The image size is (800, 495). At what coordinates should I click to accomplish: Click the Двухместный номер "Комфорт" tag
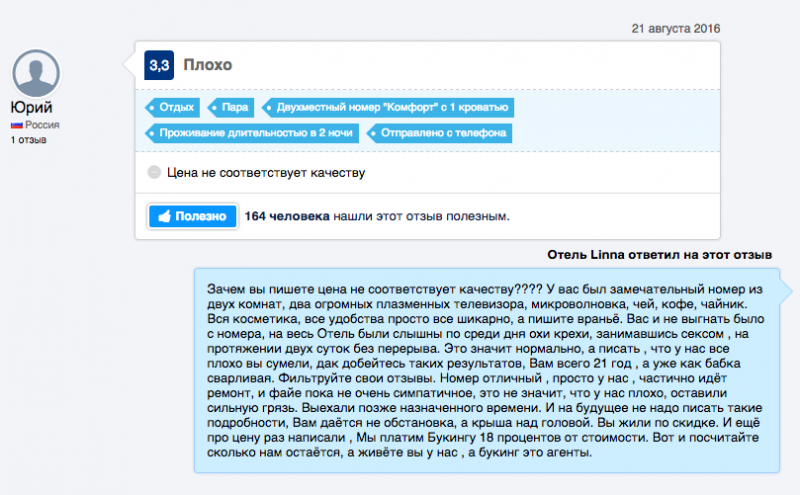click(388, 108)
